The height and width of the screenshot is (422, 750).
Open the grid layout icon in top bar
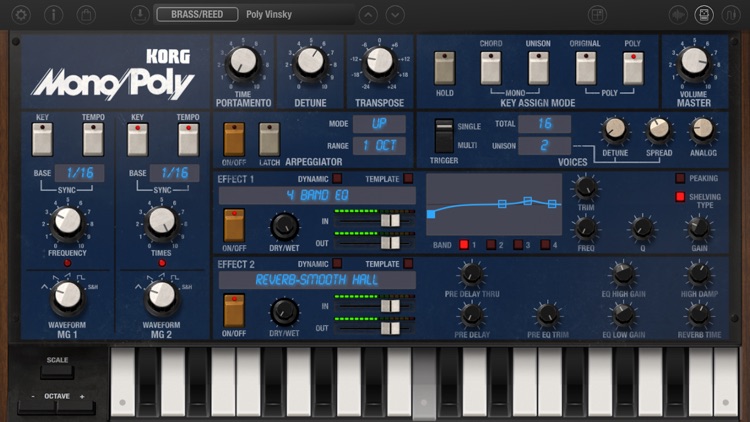(597, 15)
